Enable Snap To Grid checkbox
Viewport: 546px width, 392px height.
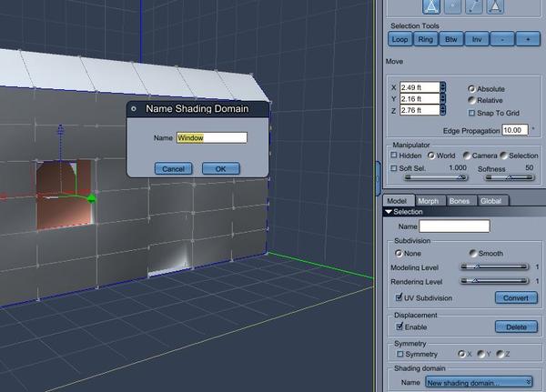pos(471,113)
